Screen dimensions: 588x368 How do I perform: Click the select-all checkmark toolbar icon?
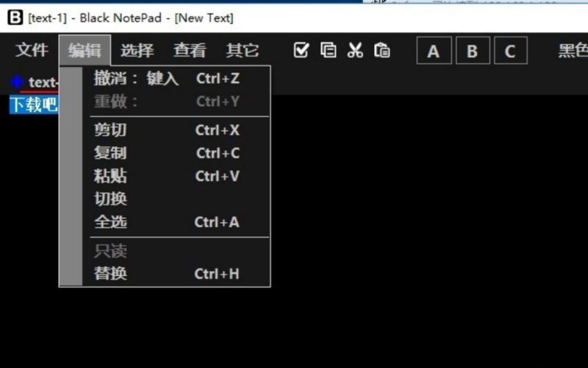(x=301, y=50)
